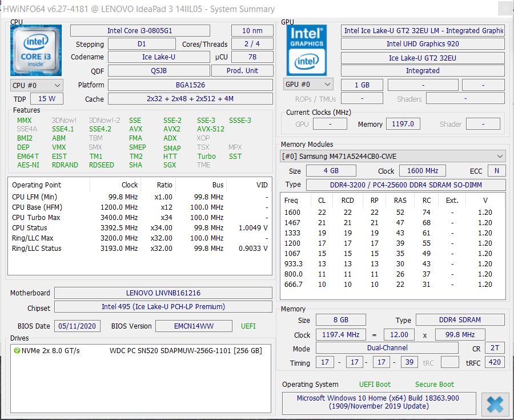Image resolution: width=514 pixels, height=420 pixels.
Task: Click the green NVMe drive status icon
Action: 17,350
